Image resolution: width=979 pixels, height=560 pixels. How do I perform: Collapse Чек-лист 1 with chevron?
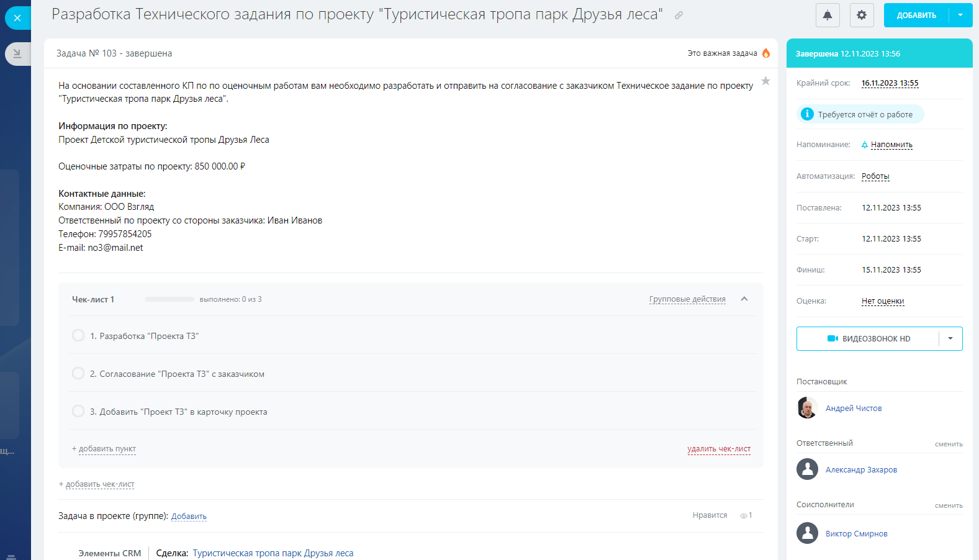[744, 299]
